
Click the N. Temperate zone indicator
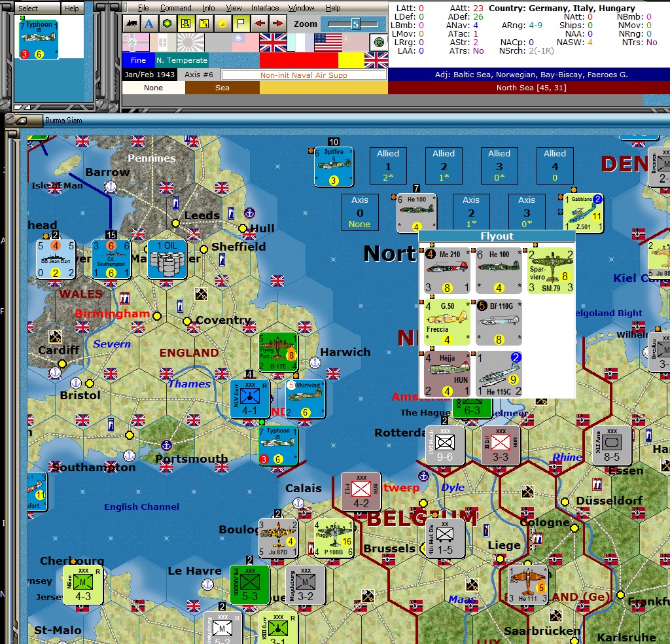pos(182,60)
